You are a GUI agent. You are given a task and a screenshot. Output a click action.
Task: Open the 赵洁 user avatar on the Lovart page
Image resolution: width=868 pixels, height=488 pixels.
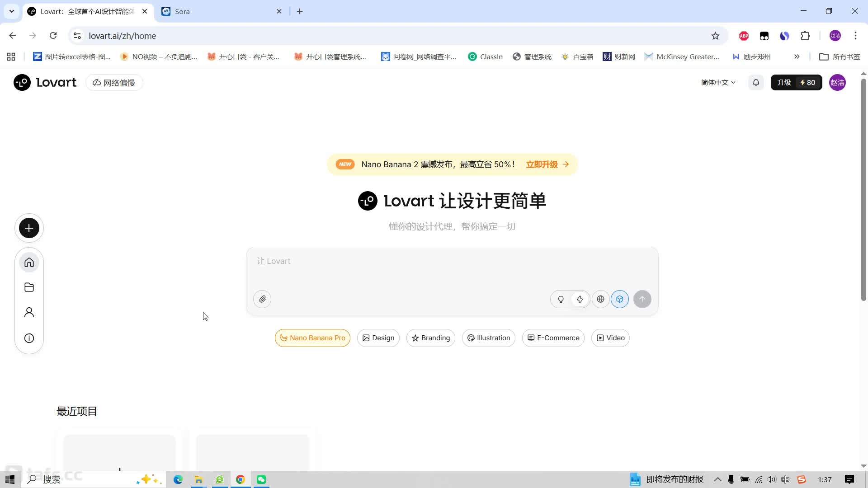tap(837, 83)
